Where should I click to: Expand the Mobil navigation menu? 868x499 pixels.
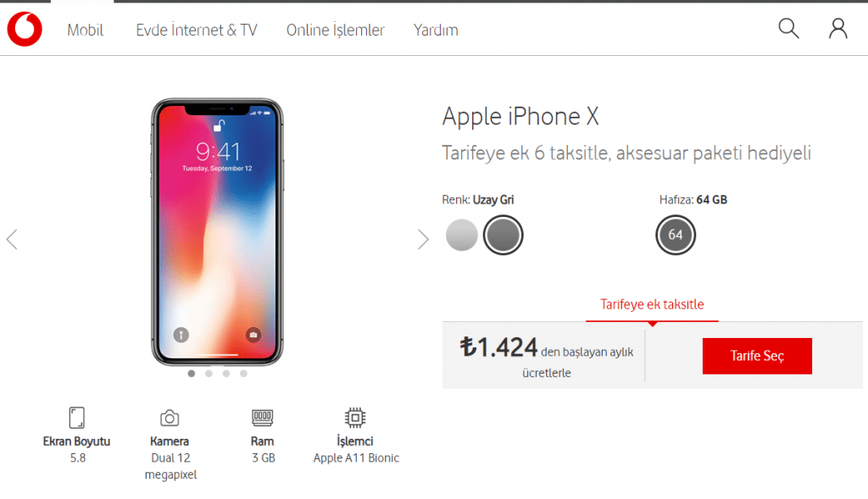86,30
